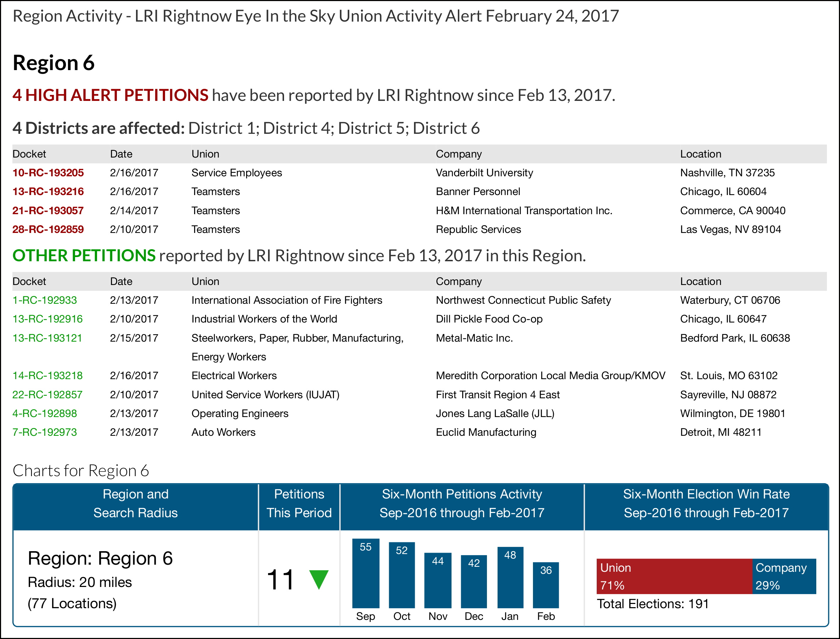Click the '4 HIGH ALERT PETITIONS' heading
The image size is (840, 639).
point(110,95)
